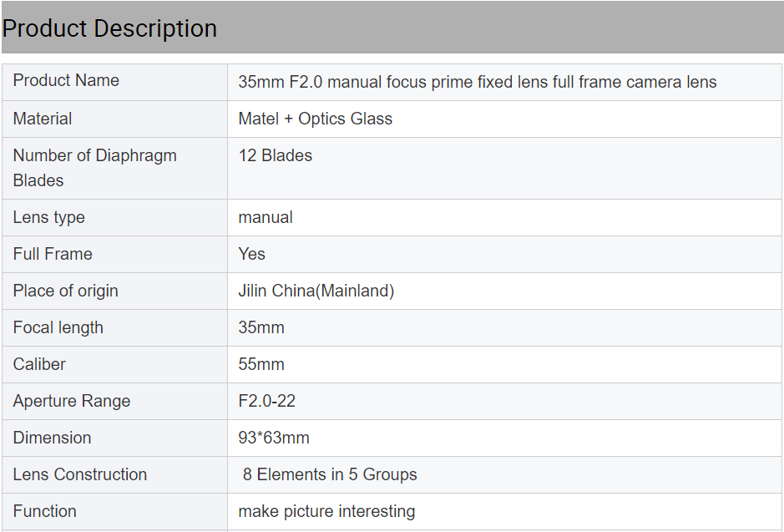Screen dimensions: 784x532
Task: Click the 93*63mm Dimension value
Action: (x=274, y=438)
